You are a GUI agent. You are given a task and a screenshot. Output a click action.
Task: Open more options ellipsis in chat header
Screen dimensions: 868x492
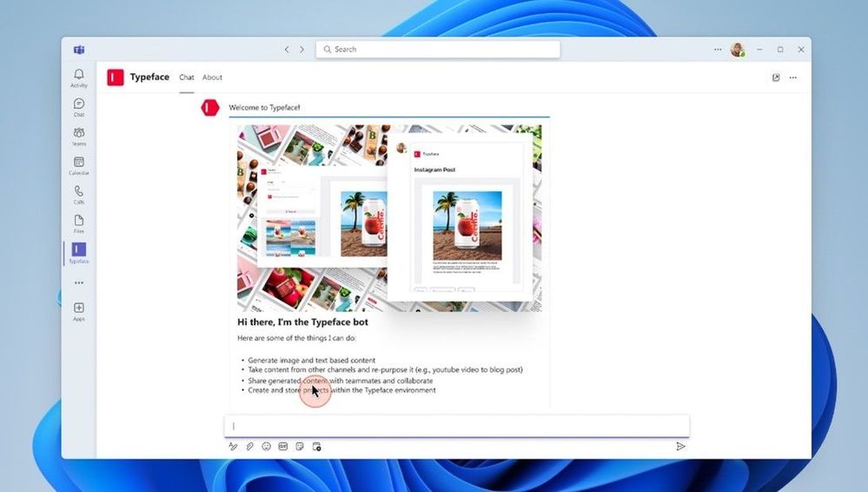tap(793, 77)
